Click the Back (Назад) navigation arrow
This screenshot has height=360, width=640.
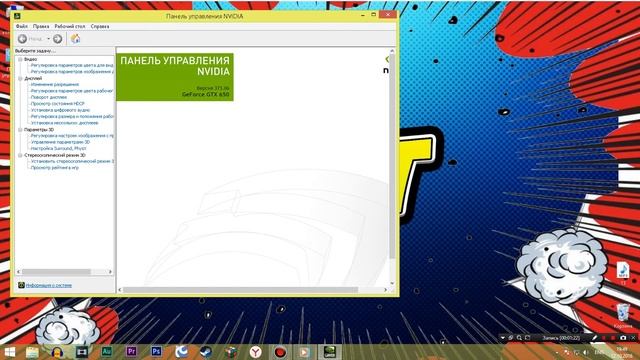pyautogui.click(x=22, y=39)
